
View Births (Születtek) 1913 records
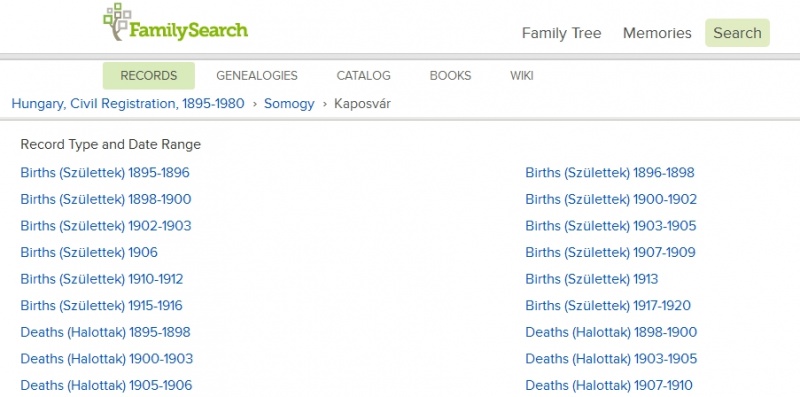[x=592, y=279]
